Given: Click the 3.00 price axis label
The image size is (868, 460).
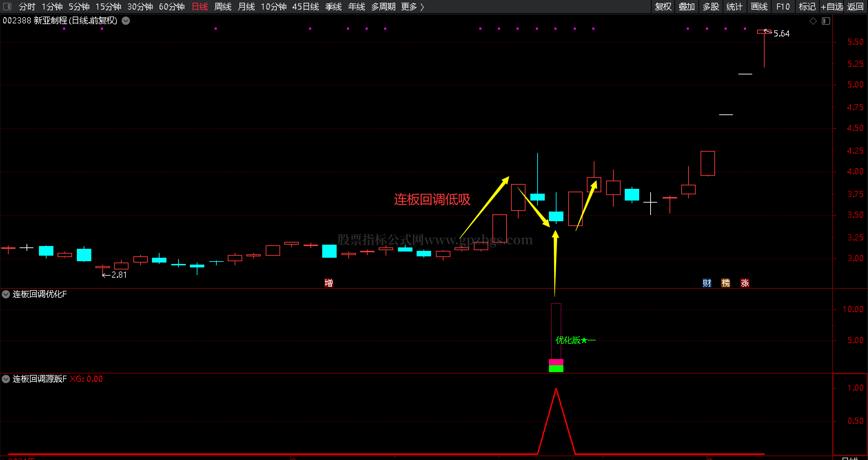Looking at the screenshot, I should click(x=855, y=258).
